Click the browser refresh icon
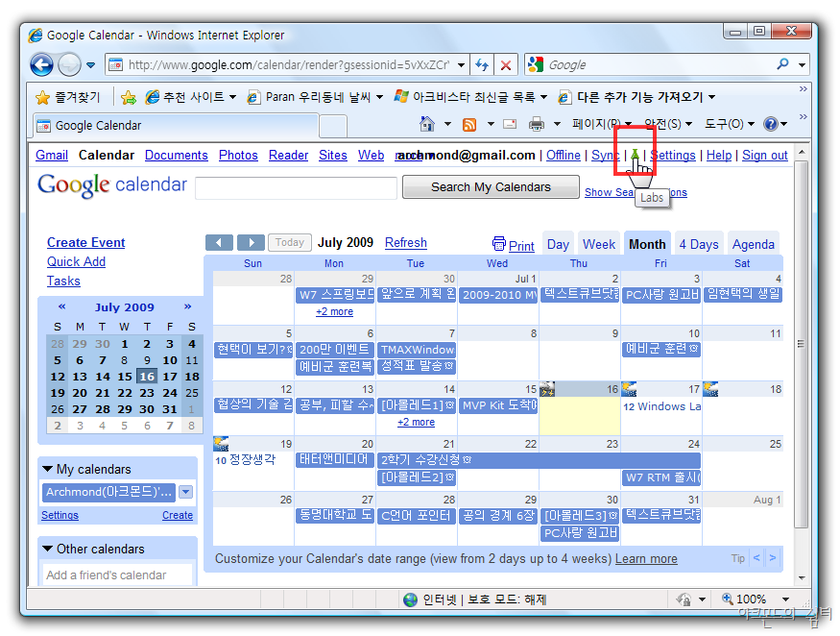This screenshot has width=840, height=636. (482, 65)
